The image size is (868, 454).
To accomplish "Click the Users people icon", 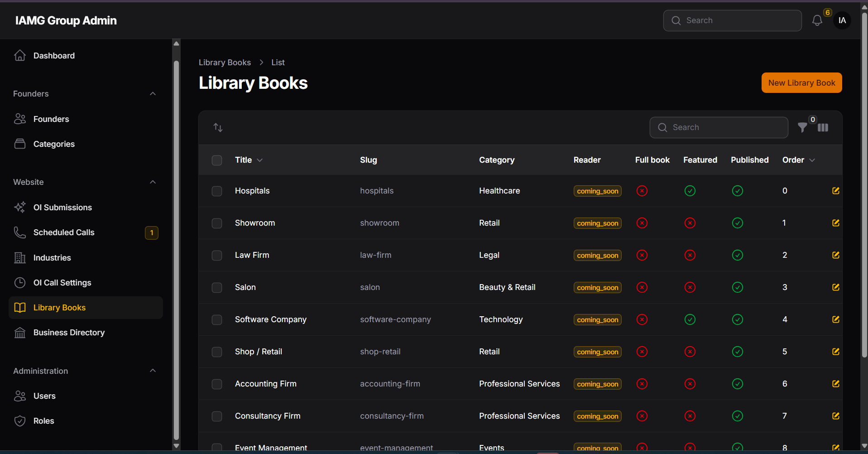I will (20, 396).
